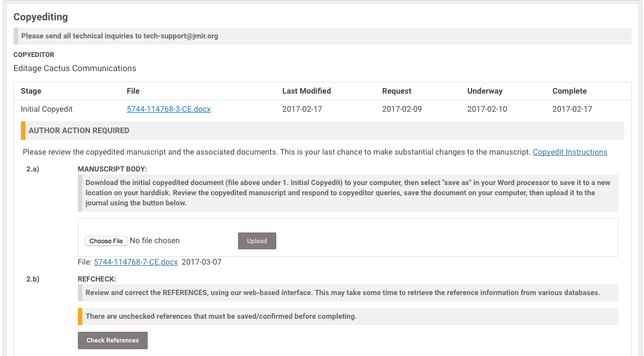The width and height of the screenshot is (644, 356).
Task: Select the File column header
Action: [x=133, y=91]
